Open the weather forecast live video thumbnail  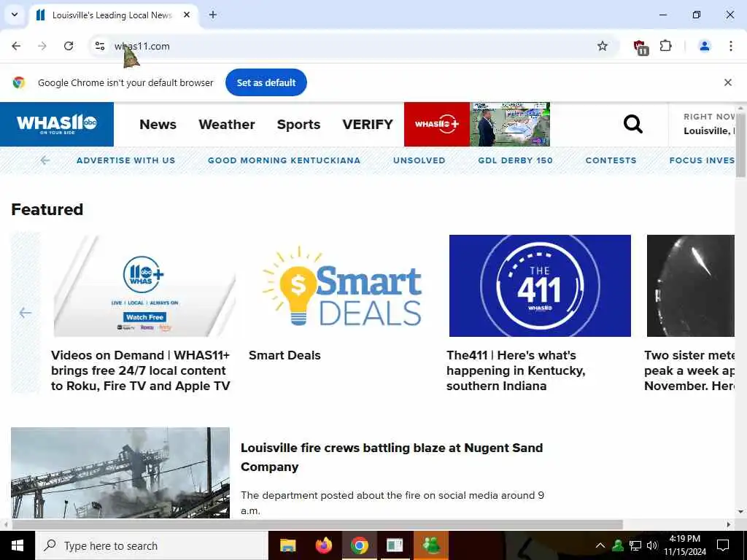pyautogui.click(x=510, y=124)
